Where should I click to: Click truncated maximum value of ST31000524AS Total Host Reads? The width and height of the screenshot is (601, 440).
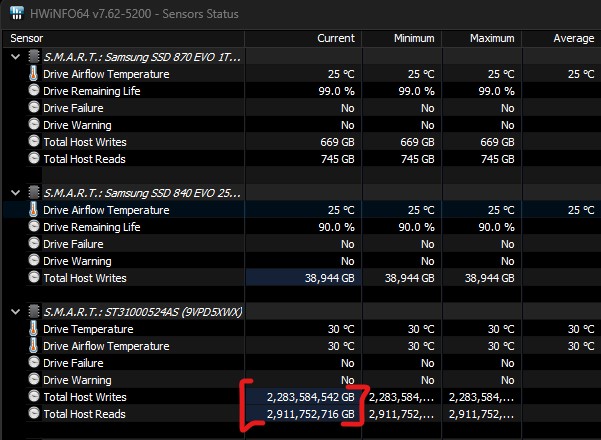[x=482, y=414]
